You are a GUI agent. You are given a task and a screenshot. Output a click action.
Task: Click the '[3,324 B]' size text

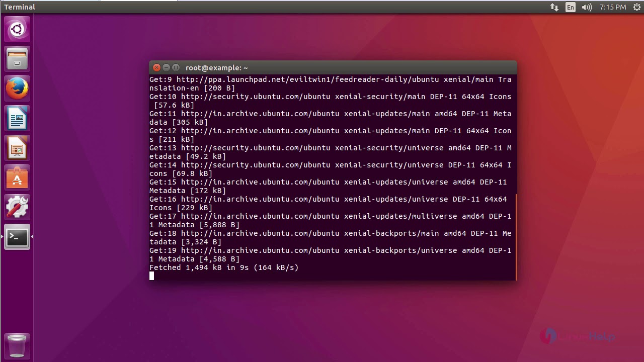[x=201, y=242]
